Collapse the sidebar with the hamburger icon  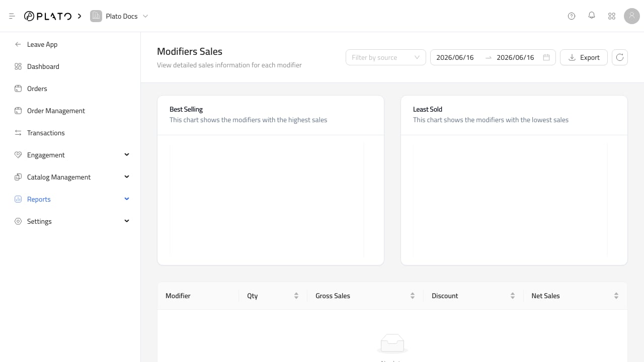click(12, 16)
